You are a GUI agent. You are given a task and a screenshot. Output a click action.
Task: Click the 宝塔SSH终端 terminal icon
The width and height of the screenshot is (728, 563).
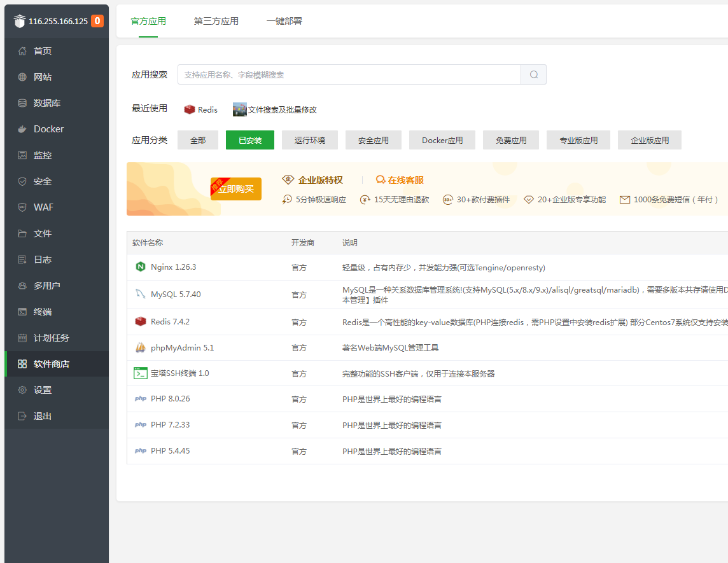click(140, 373)
